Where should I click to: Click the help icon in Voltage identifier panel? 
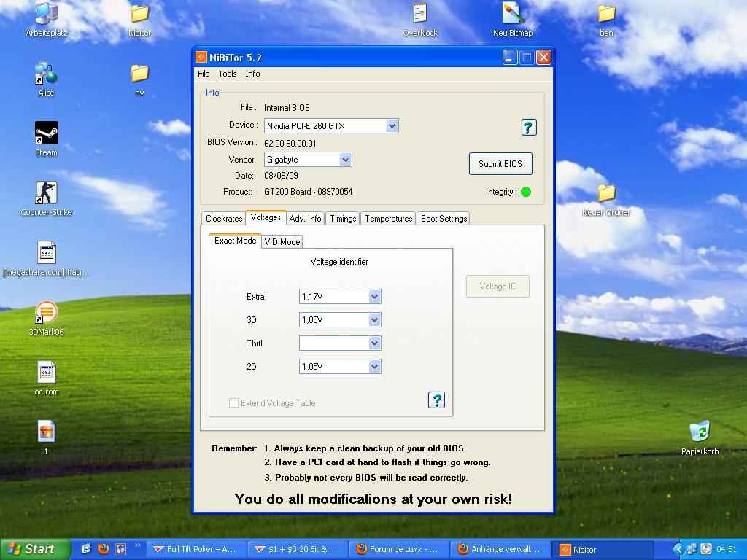coord(436,400)
